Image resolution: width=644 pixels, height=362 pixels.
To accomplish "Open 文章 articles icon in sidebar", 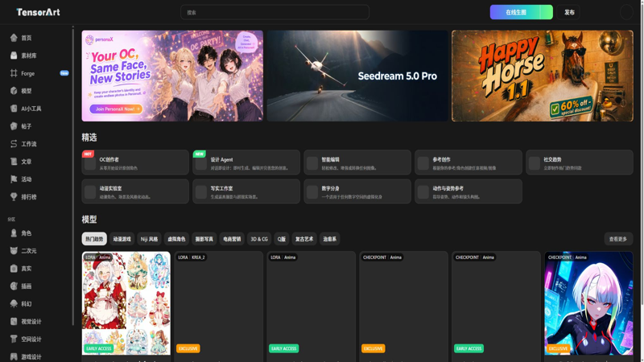I will pos(14,162).
